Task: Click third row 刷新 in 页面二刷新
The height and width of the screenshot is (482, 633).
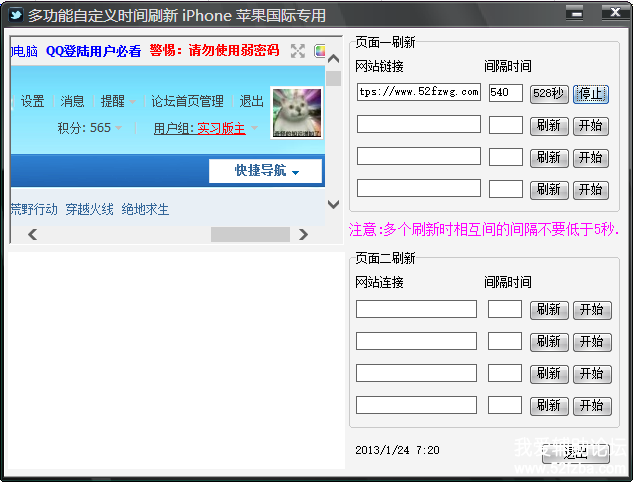Action: 549,374
